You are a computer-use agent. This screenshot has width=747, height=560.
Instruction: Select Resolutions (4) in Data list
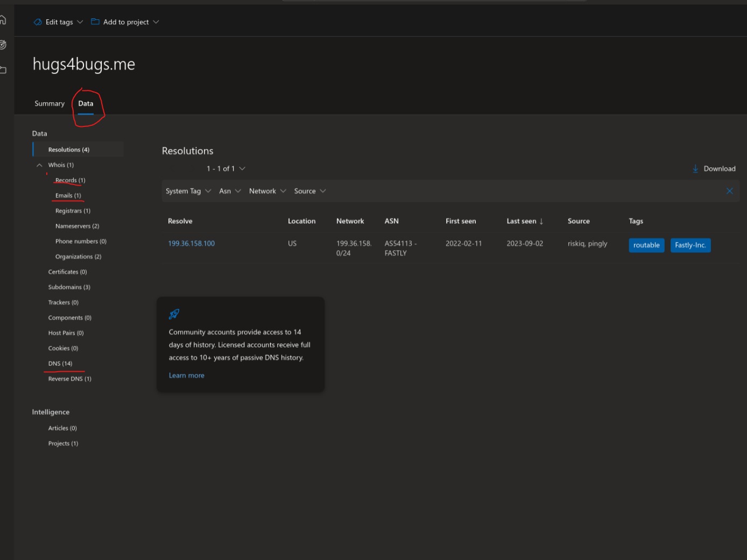pos(78,150)
